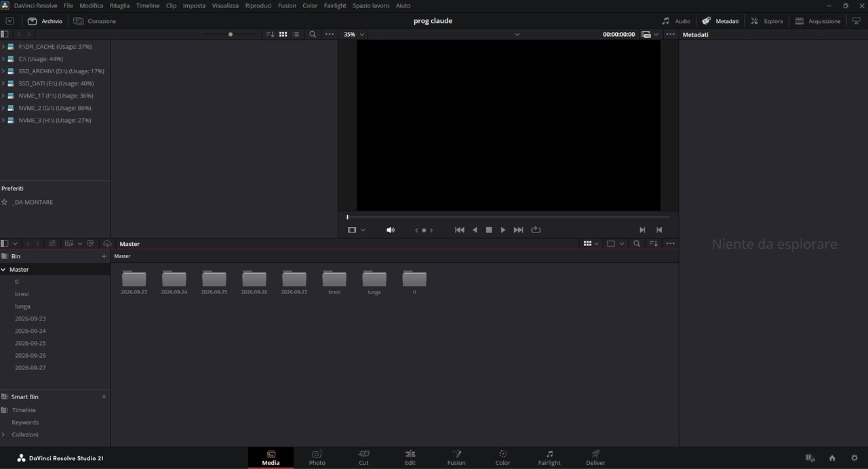Open the Archivio media storage panel
The height and width of the screenshot is (469, 868).
[45, 21]
